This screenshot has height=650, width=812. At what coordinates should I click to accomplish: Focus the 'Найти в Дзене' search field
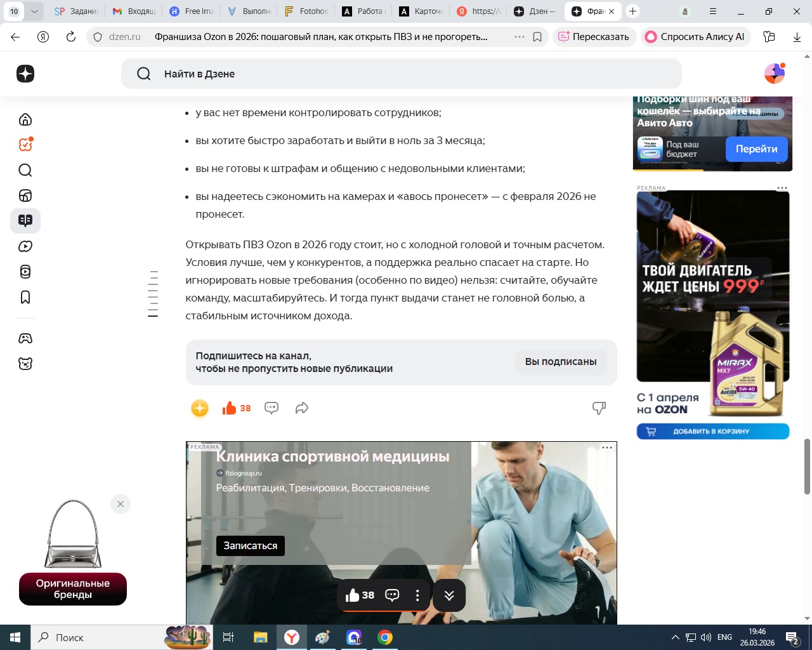pos(402,74)
